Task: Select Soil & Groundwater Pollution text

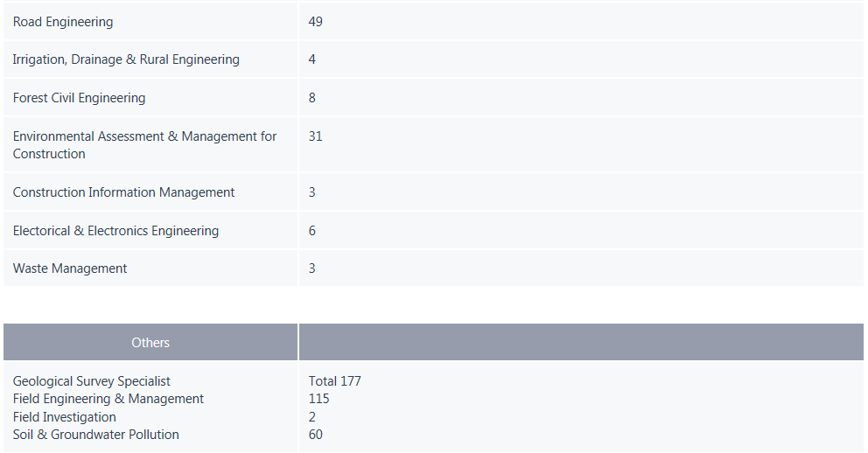Action: tap(95, 434)
